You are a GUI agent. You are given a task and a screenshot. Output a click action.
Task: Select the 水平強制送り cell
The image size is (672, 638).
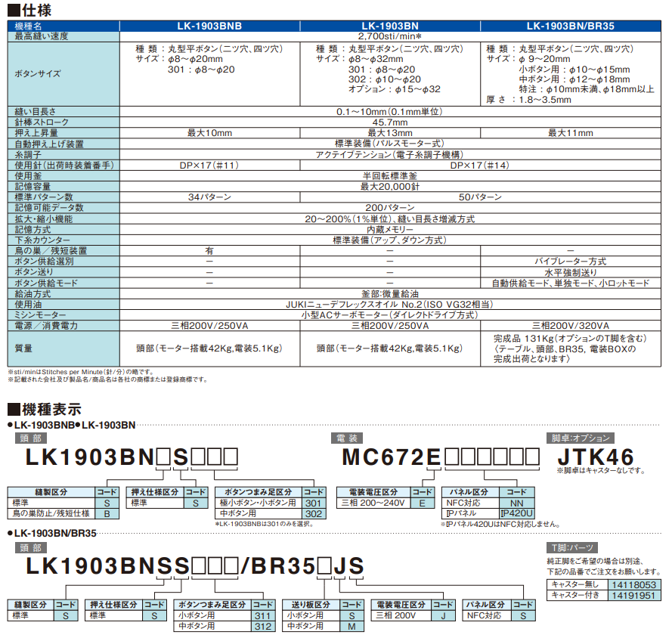[571, 272]
